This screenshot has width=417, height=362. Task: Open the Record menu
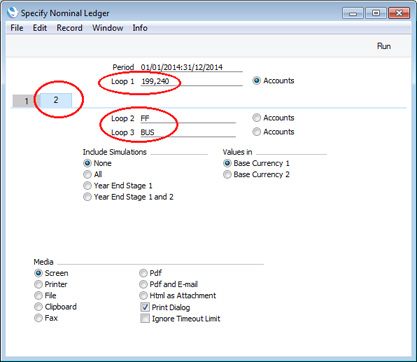[x=69, y=28]
